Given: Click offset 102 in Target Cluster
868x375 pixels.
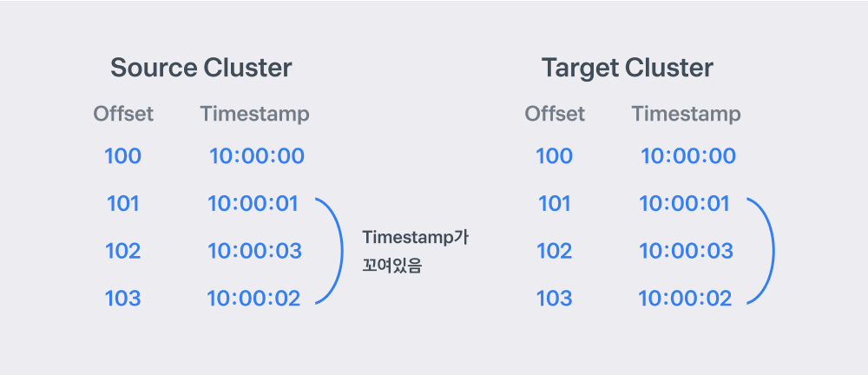Looking at the screenshot, I should pos(555,251).
